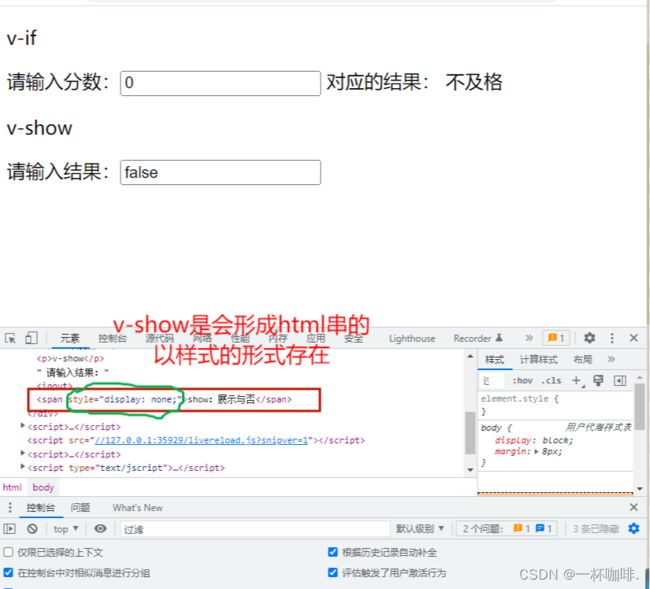The image size is (650, 589).
Task: Activate the inspect element picker icon
Action: 10,338
